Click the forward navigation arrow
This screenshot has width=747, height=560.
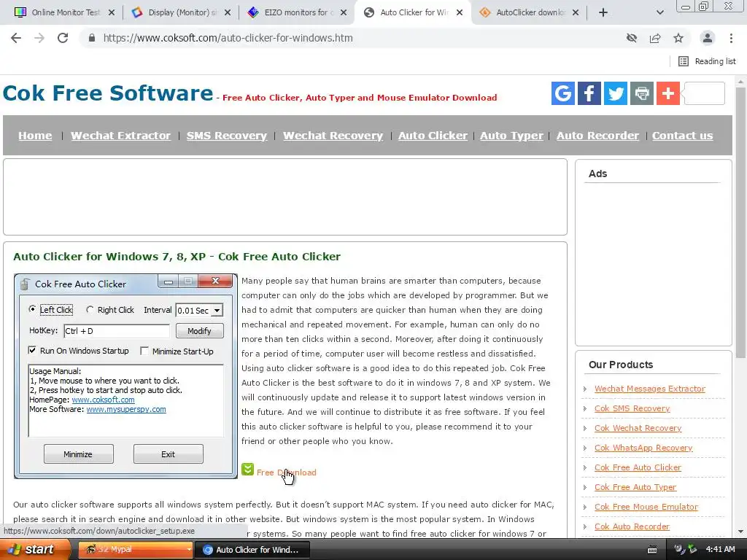[x=39, y=38]
